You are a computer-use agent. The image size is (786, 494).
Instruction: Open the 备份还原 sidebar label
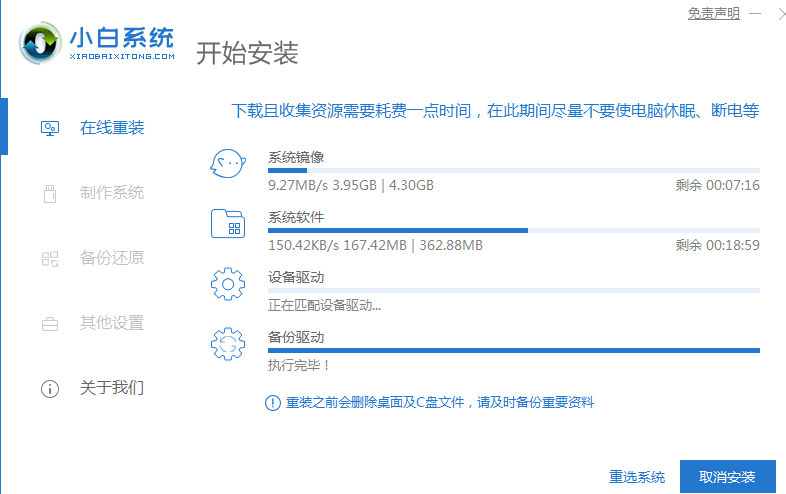coord(112,258)
